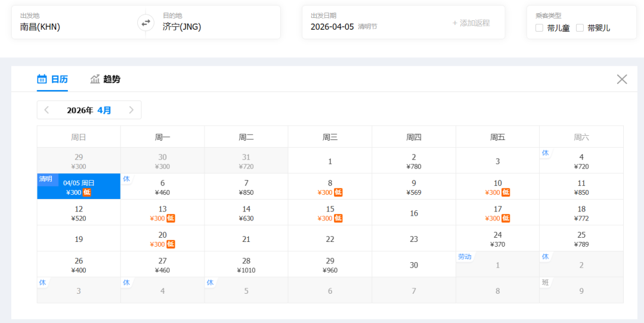Screen dimensions: 644x323
Task: Click the calendar icon beside 日历
Action: tap(42, 79)
